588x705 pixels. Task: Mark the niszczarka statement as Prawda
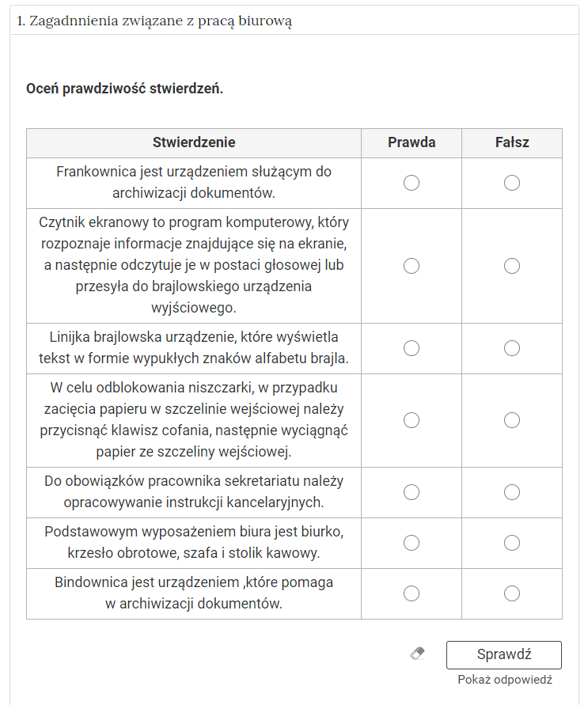(x=412, y=420)
